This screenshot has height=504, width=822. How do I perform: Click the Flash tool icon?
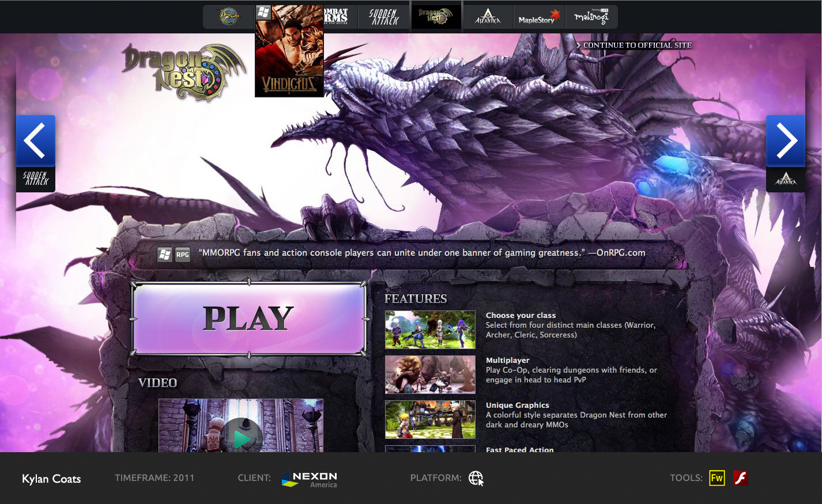click(740, 478)
